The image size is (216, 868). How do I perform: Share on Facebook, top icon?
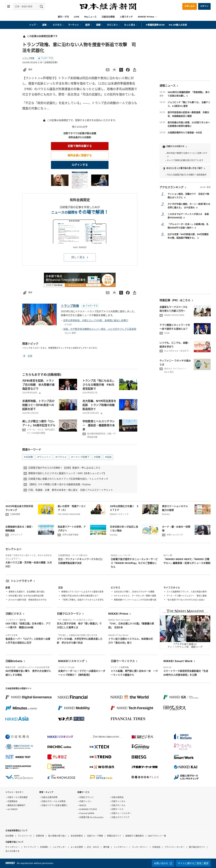coord(128,70)
